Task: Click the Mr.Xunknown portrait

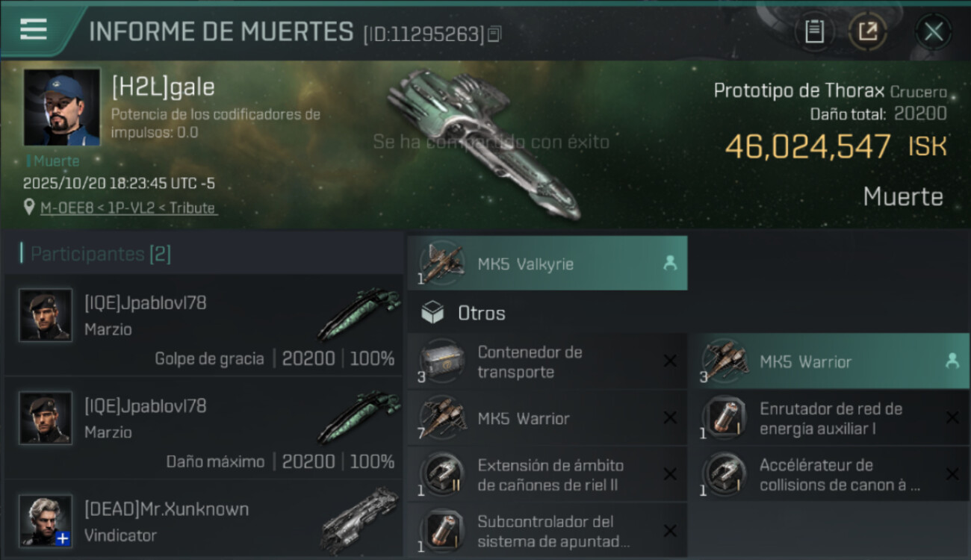Action: tap(46, 520)
